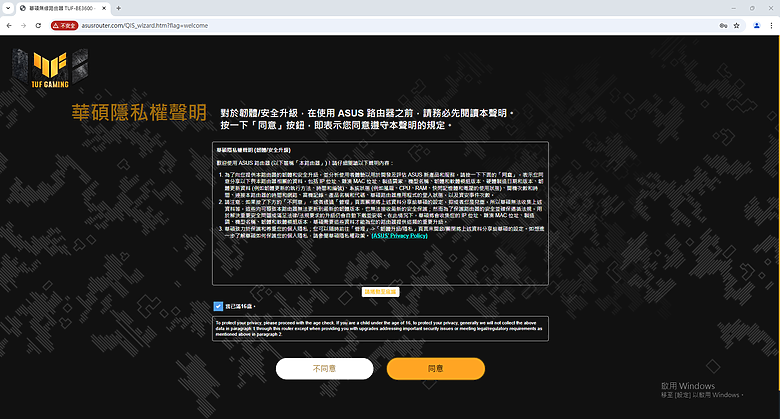The width and height of the screenshot is (780, 419).
Task: Click the orange 同意 agree button
Action: pos(436,369)
